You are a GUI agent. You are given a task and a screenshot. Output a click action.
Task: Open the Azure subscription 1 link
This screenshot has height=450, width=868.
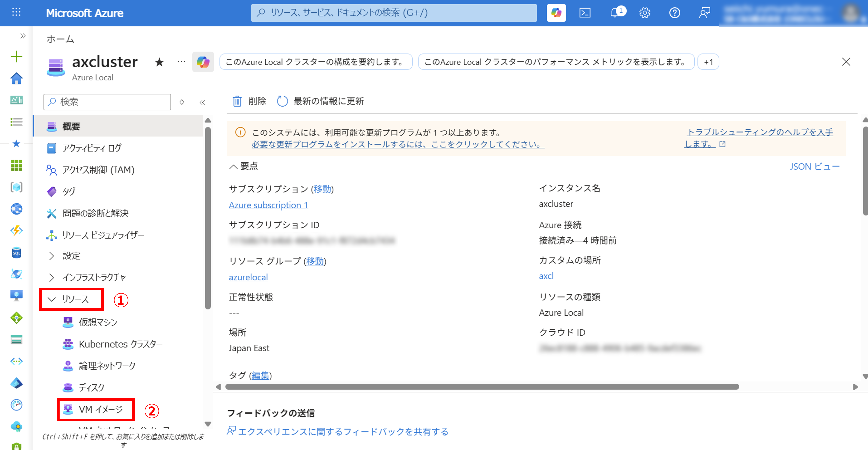(268, 205)
